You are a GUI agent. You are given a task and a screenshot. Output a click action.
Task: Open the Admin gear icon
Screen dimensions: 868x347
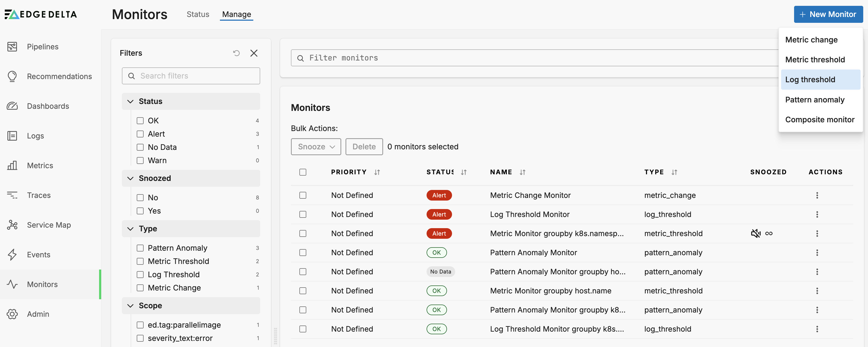point(12,314)
